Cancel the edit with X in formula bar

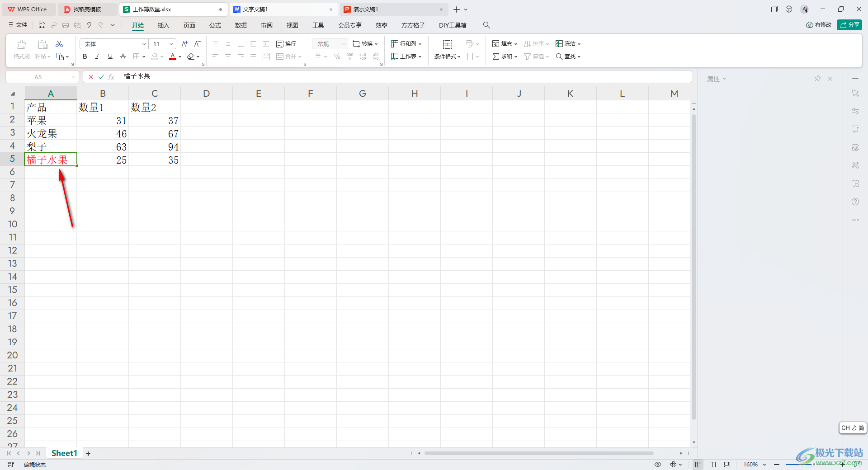coord(91,77)
